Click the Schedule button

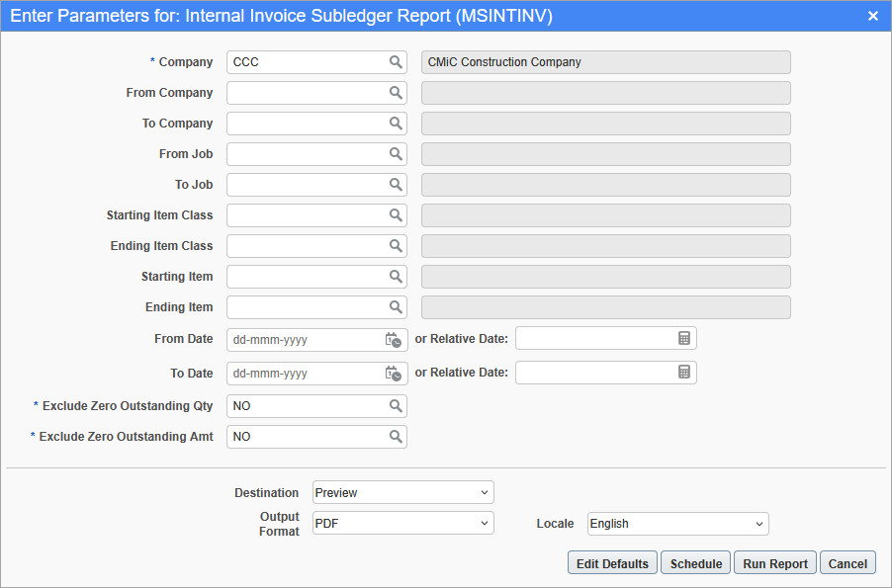[x=695, y=562]
